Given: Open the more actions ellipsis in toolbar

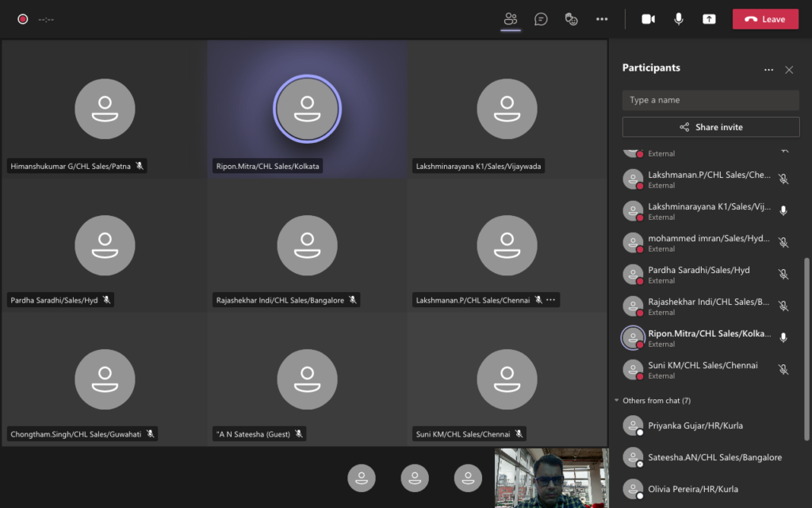Looking at the screenshot, I should click(x=602, y=19).
